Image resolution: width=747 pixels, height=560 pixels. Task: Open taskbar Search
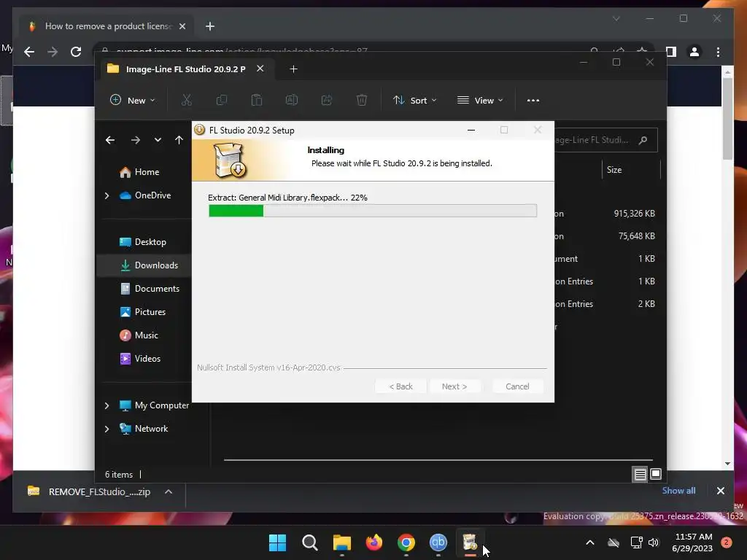coord(309,542)
